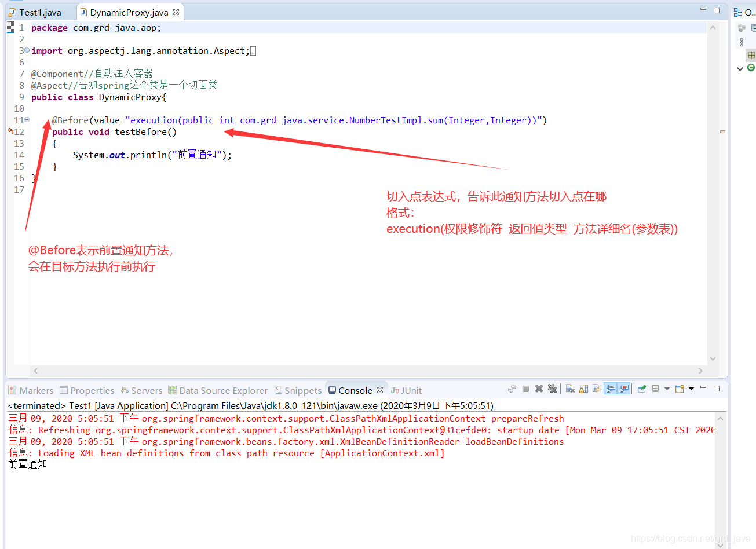Click the testBefore method name
Viewport: 756px width, 549px height.
pyautogui.click(x=141, y=132)
